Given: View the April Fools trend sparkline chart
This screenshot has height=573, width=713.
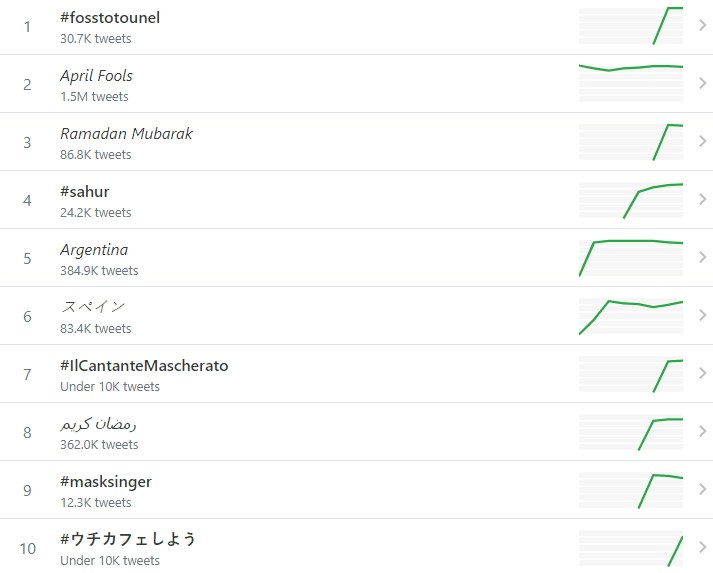Looking at the screenshot, I should [x=631, y=84].
